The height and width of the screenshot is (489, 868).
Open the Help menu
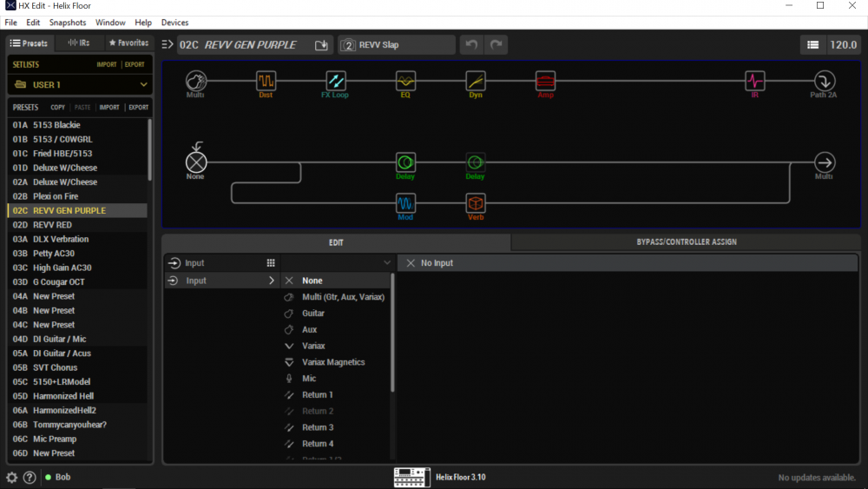click(x=143, y=23)
